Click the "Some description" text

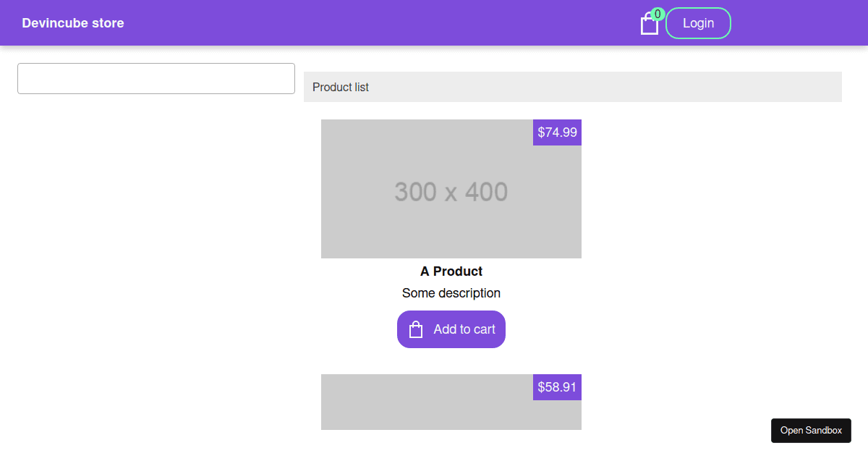click(451, 293)
